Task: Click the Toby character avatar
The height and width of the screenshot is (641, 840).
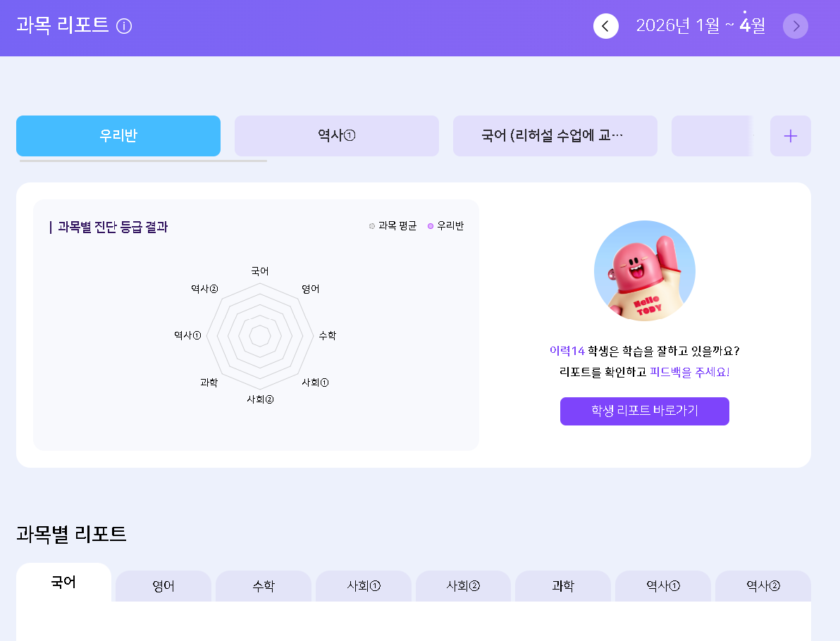Action: point(645,271)
